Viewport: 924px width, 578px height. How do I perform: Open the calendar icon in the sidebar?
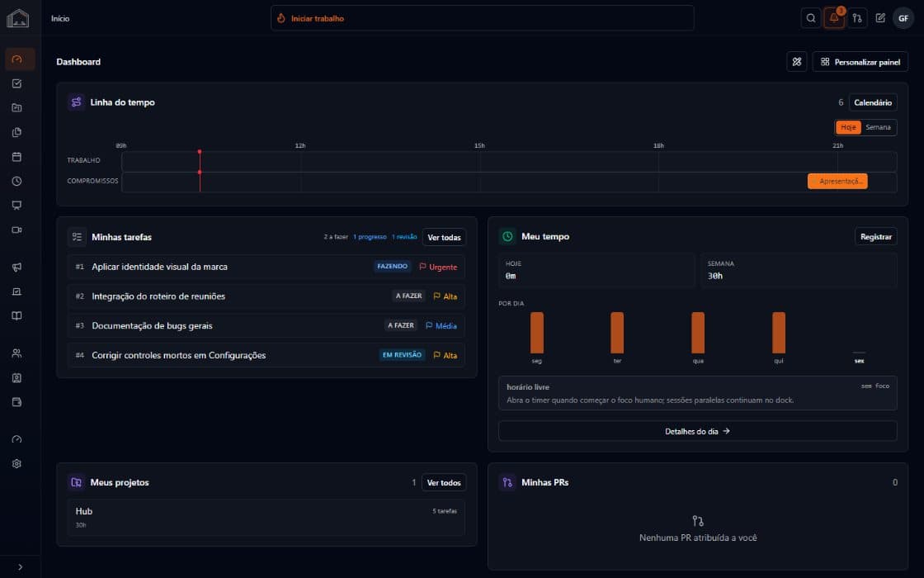coord(16,157)
